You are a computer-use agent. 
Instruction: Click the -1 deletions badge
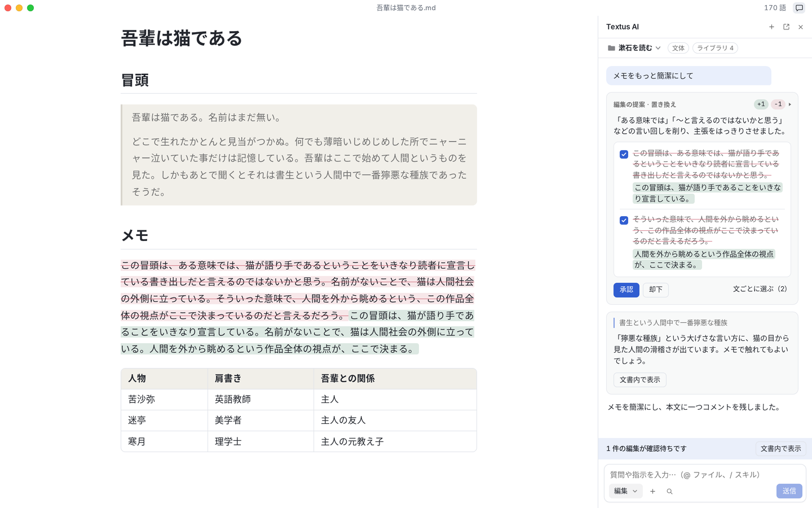click(778, 104)
